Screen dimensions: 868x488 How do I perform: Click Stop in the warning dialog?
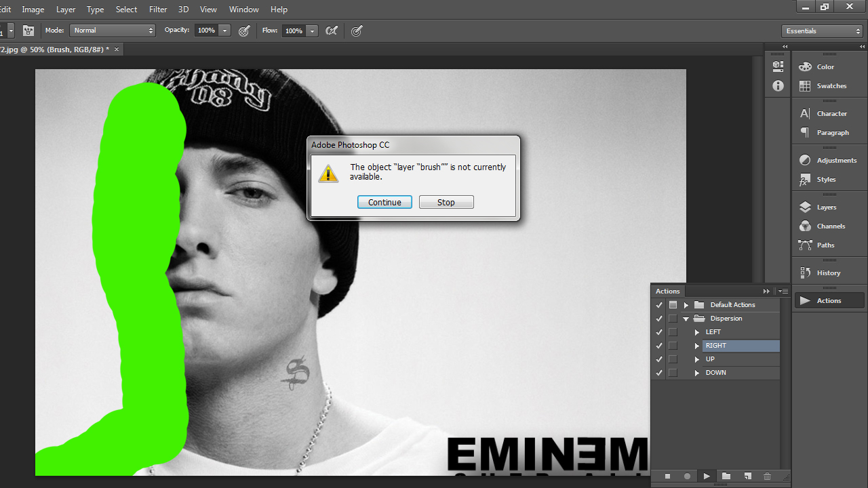pos(446,202)
